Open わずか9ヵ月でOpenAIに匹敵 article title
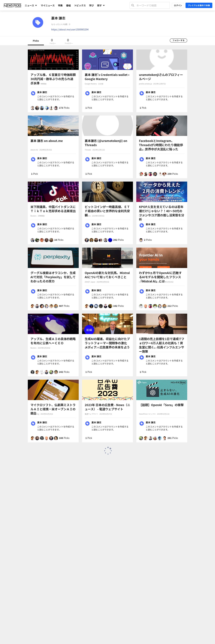Screen dimensions: 215x644 [160, 277]
